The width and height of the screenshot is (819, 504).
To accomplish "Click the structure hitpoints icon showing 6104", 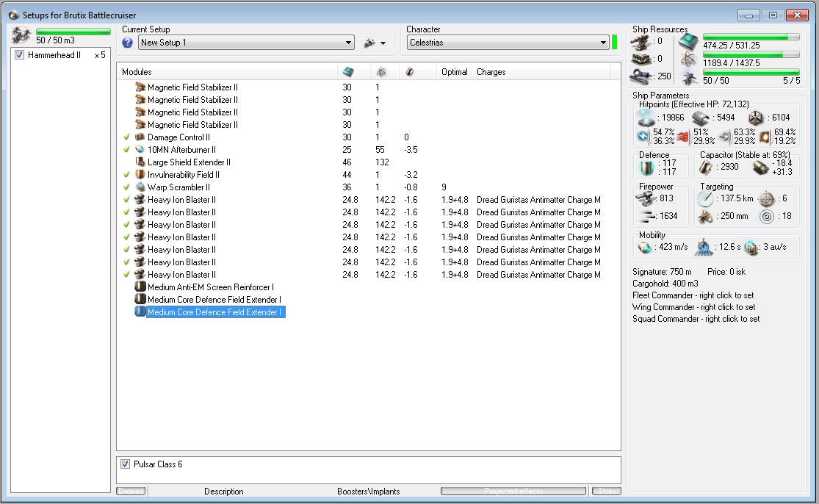I will click(x=756, y=118).
